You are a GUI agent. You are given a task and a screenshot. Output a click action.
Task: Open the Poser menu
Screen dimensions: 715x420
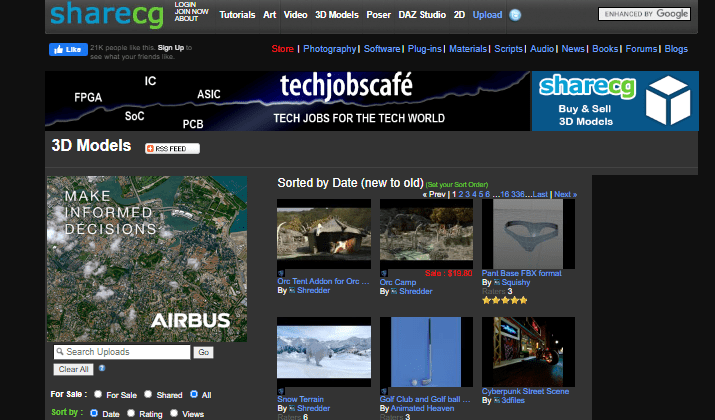click(378, 15)
